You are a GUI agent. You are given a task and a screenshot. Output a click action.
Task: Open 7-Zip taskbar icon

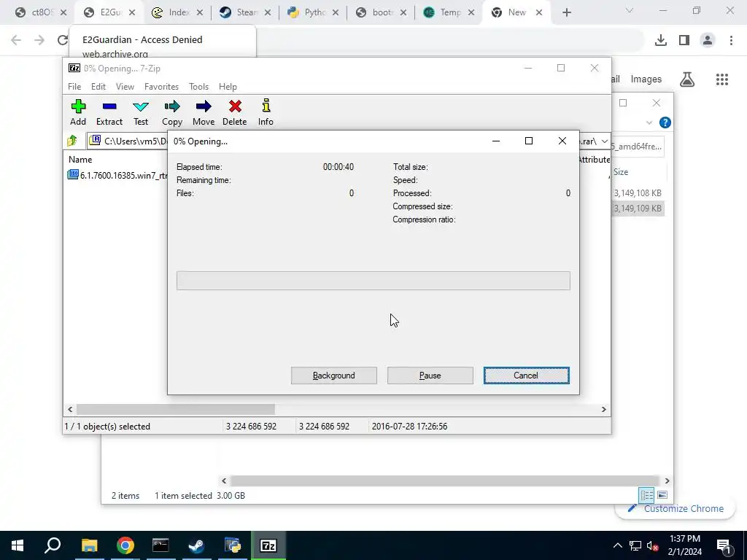click(268, 545)
